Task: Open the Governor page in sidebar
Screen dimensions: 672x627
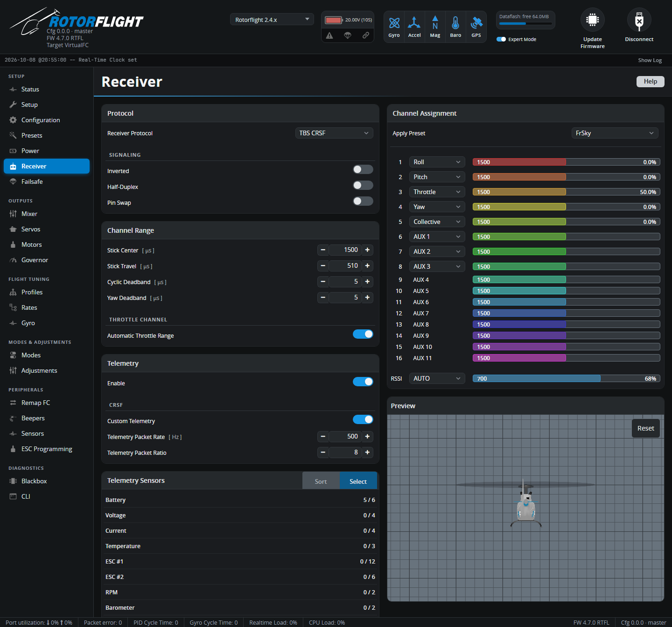Action: pyautogui.click(x=47, y=260)
